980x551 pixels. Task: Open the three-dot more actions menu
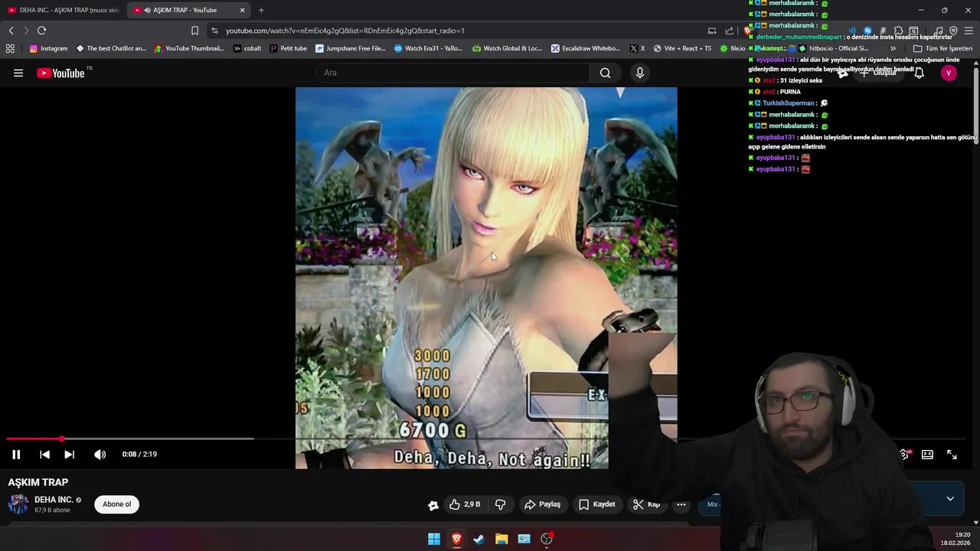pos(681,504)
